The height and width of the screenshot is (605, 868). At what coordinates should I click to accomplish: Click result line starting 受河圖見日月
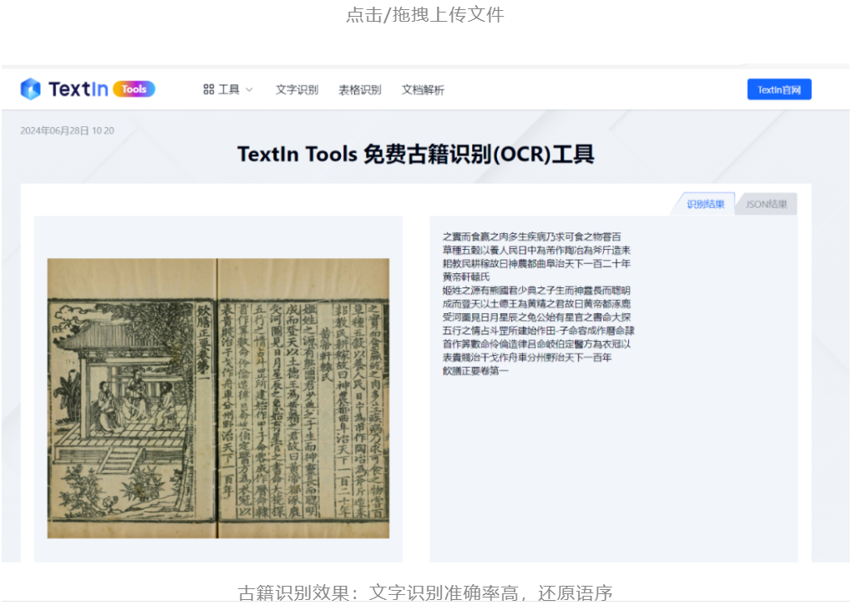536,318
